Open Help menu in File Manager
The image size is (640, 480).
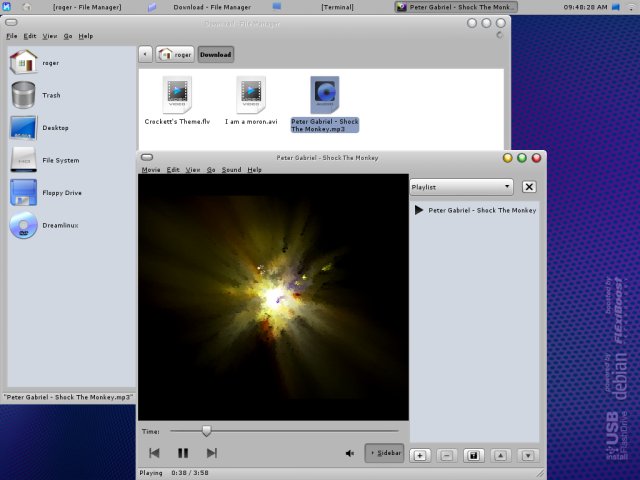click(86, 36)
